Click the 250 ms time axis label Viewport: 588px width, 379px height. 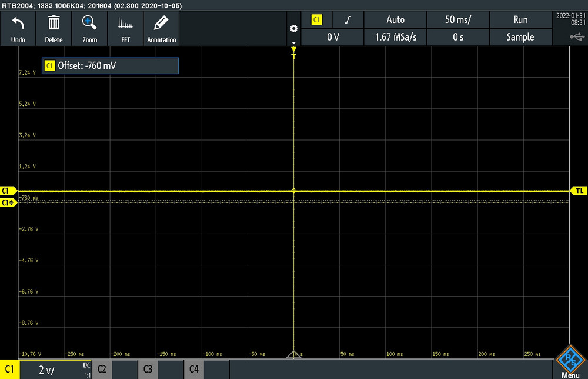[x=533, y=354]
